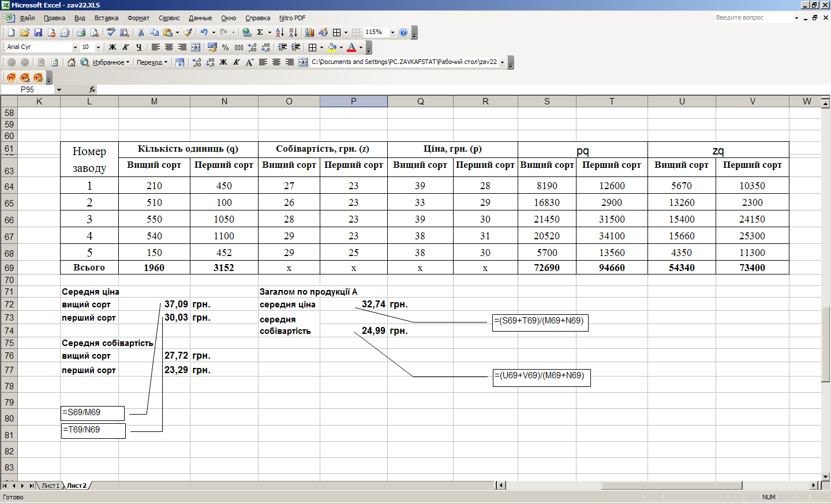Apply the yellow fill color bucket
831x504 pixels.
click(x=332, y=47)
